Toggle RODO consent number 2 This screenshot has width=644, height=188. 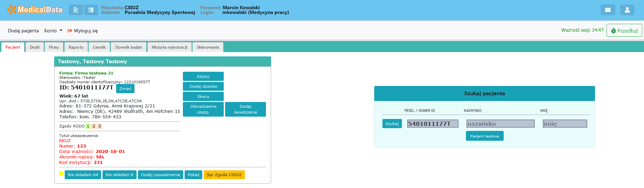click(94, 126)
